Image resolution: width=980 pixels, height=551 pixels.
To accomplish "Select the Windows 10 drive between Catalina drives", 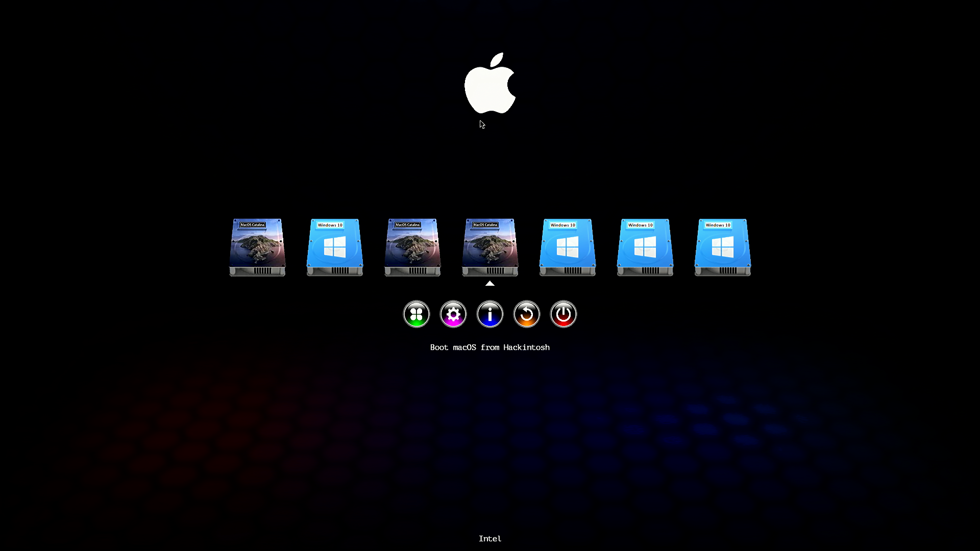I will coord(335,247).
